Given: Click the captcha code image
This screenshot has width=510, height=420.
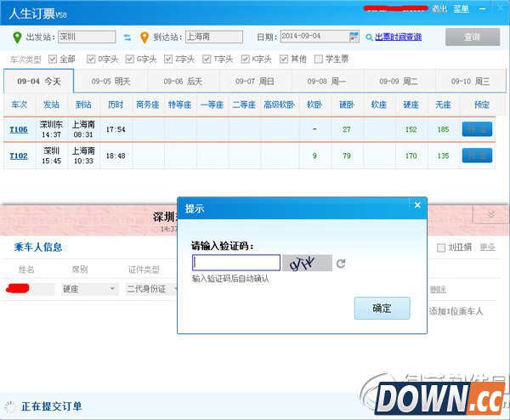Looking at the screenshot, I should (307, 263).
